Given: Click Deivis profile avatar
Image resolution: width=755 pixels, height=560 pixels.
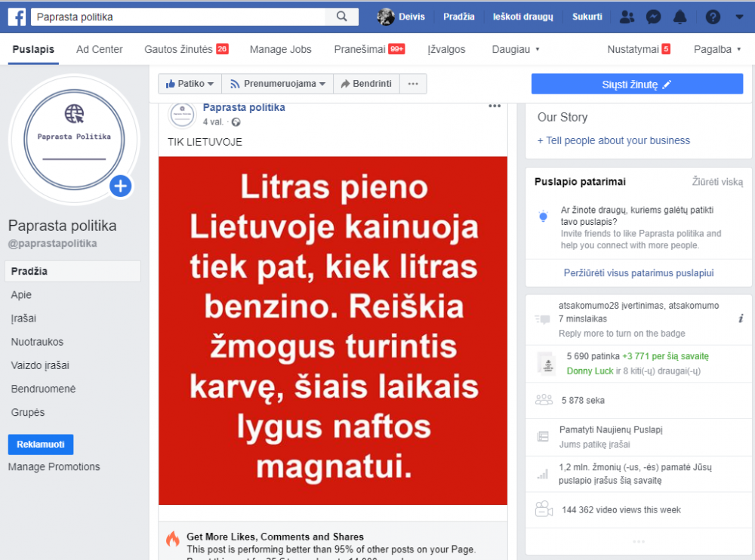Looking at the screenshot, I should click(385, 17).
